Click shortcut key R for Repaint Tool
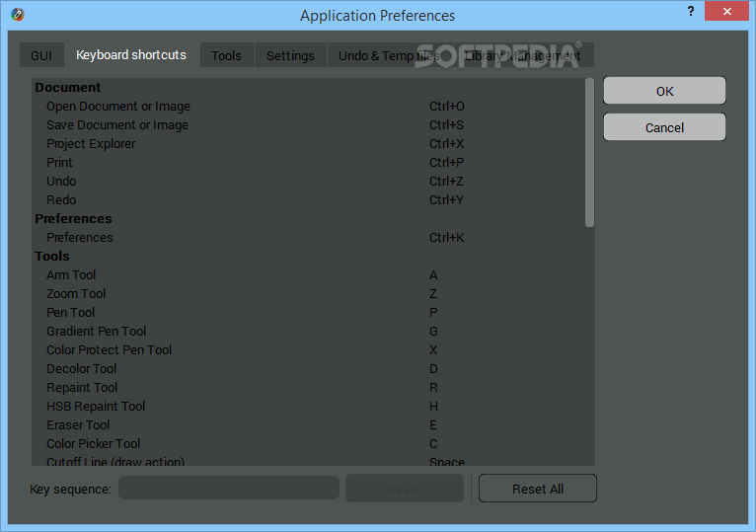 click(x=433, y=388)
